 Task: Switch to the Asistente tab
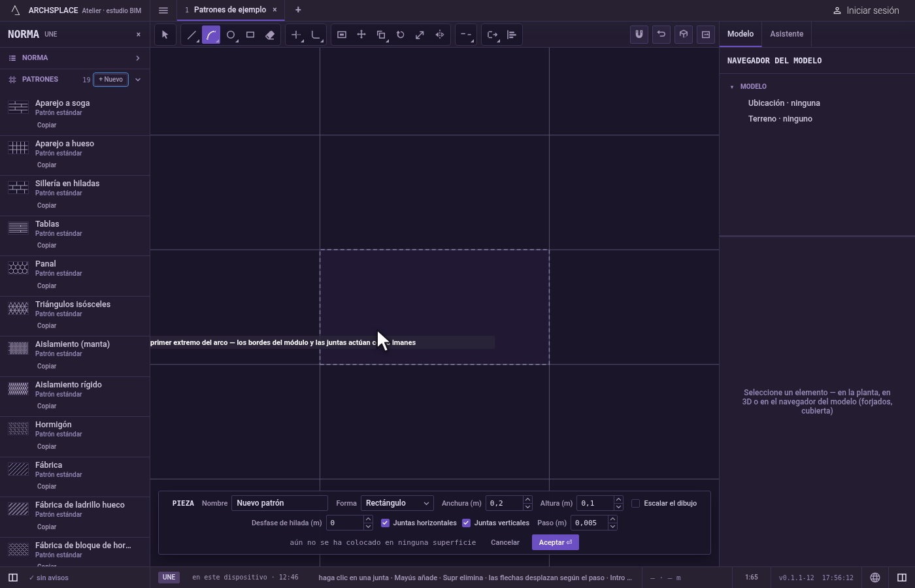click(x=786, y=34)
